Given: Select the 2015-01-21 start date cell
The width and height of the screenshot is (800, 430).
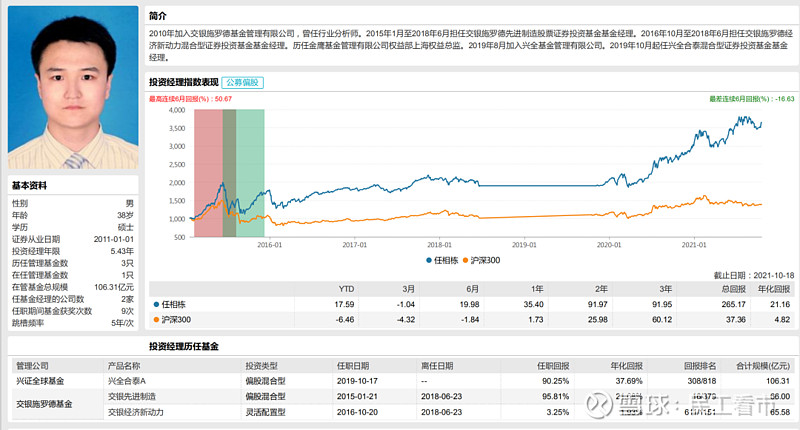Looking at the screenshot, I should (x=357, y=396).
